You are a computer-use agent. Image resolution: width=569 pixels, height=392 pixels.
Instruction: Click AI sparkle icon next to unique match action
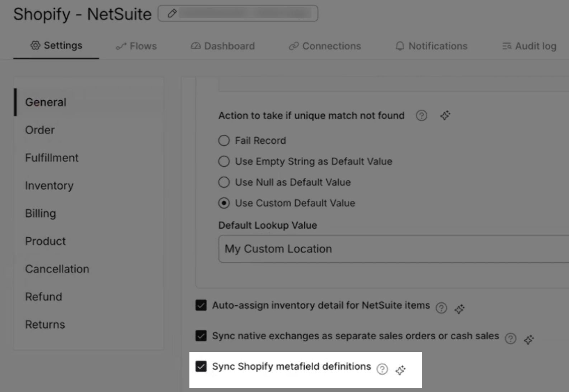445,115
